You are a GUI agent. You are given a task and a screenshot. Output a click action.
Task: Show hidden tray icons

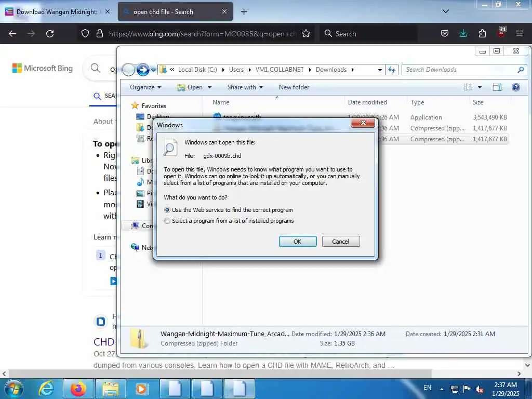coord(442,389)
